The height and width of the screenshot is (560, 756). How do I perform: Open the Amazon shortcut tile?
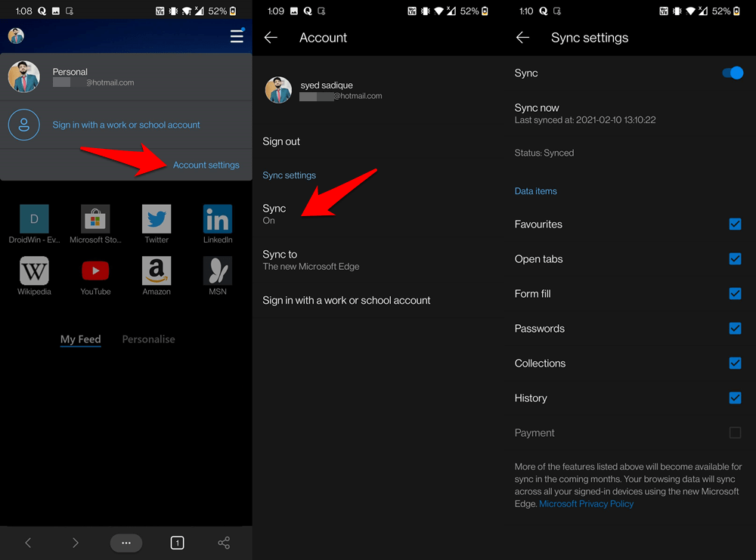pyautogui.click(x=156, y=276)
